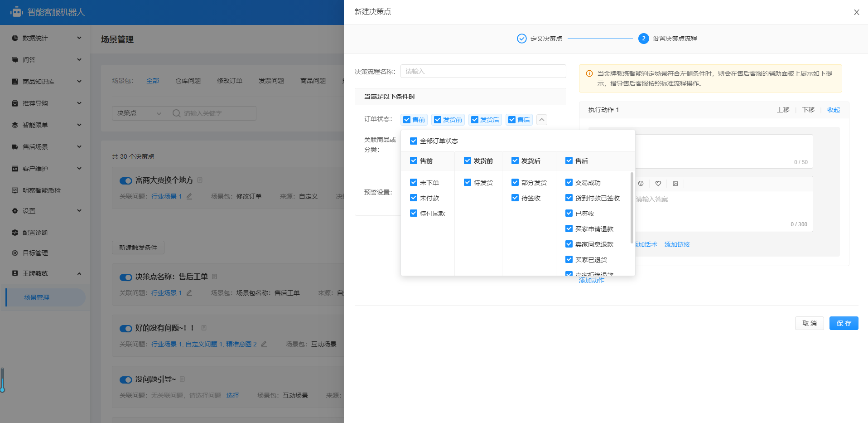Screen dimensions: 868x423
Task: Click 保存 button
Action: point(844,323)
